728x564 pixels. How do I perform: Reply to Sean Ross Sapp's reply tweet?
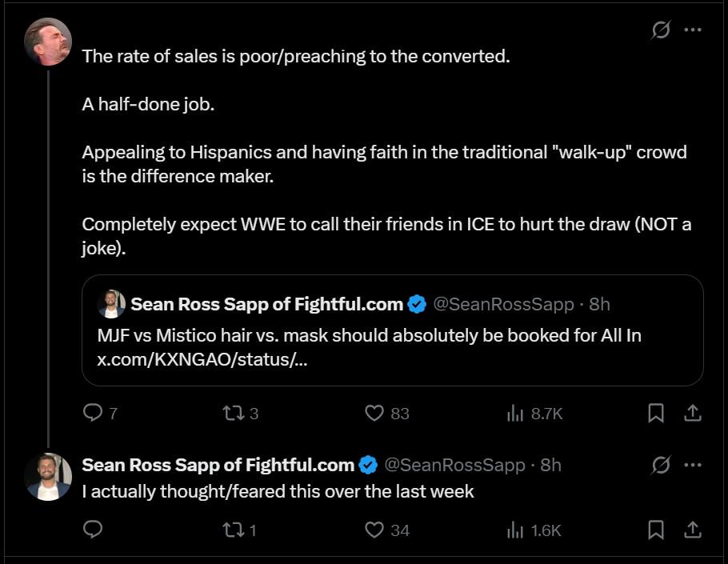93,530
